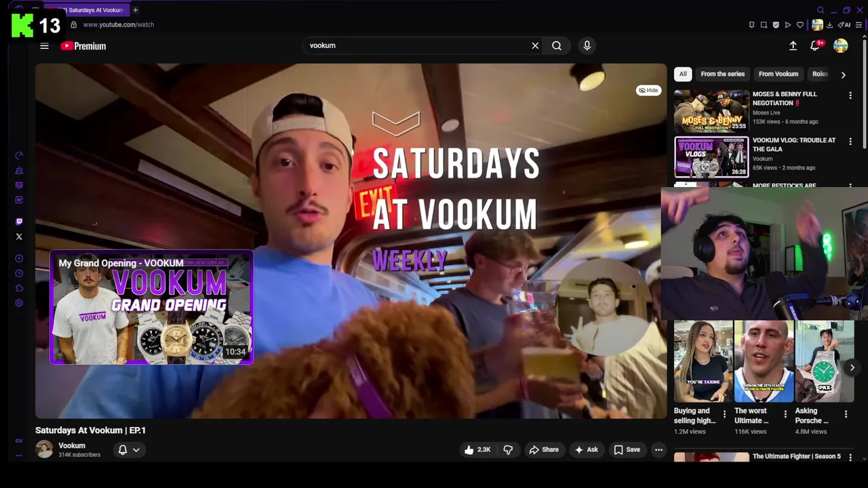The image size is (868, 488).
Task: Open the player icon in browser sidebar
Action: (x=19, y=258)
